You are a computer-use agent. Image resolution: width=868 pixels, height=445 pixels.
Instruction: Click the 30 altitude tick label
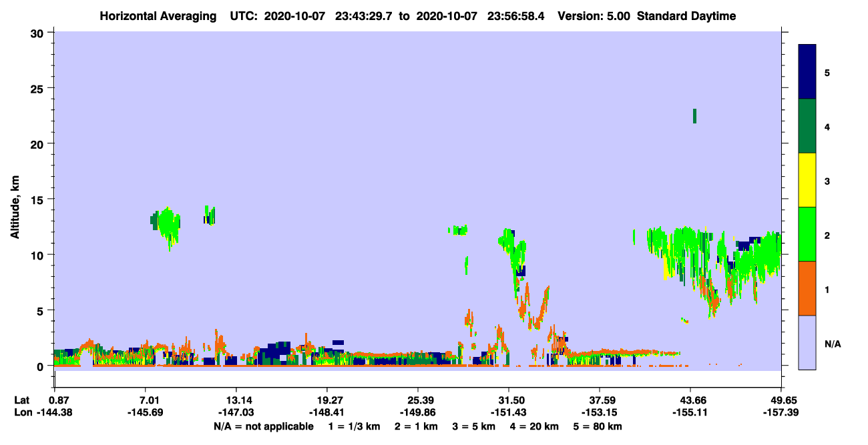[x=38, y=33]
